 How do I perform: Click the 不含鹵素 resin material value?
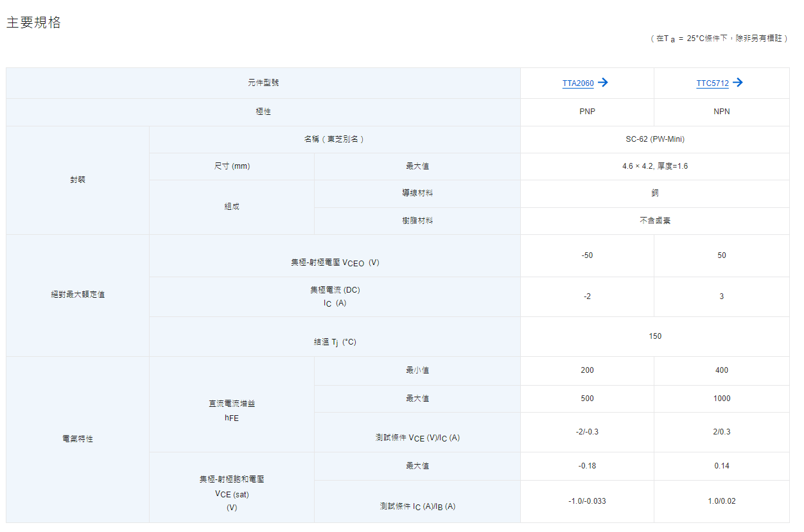(654, 221)
